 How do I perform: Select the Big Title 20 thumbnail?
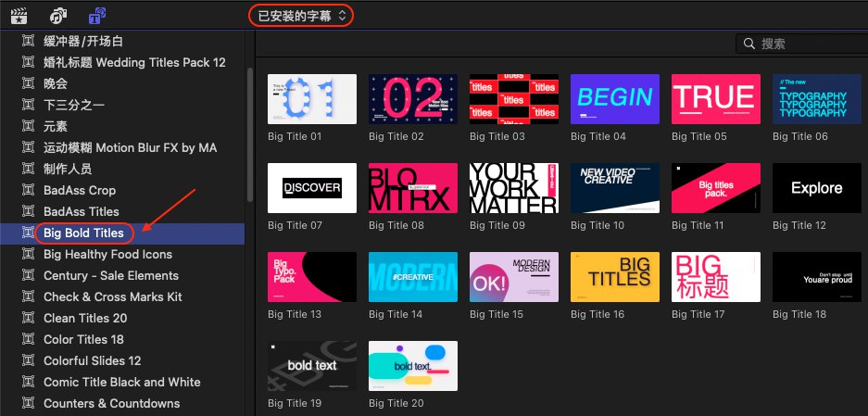(413, 366)
